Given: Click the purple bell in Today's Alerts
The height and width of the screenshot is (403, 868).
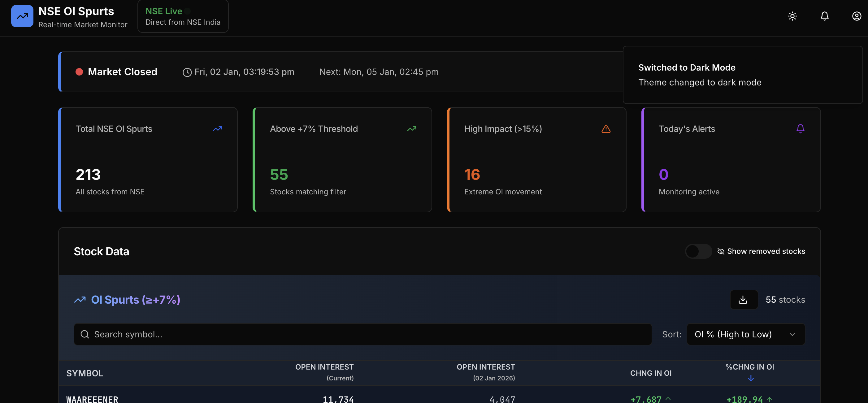Looking at the screenshot, I should tap(800, 129).
